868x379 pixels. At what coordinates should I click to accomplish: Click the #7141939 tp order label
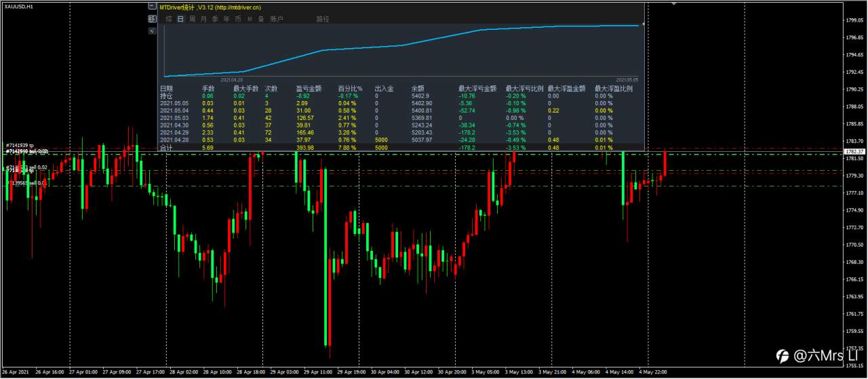click(x=18, y=145)
